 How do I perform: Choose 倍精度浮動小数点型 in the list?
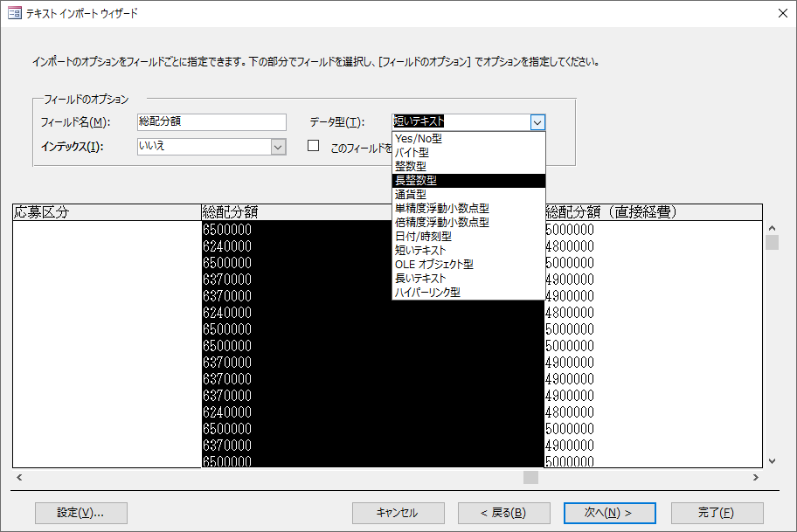(468, 222)
